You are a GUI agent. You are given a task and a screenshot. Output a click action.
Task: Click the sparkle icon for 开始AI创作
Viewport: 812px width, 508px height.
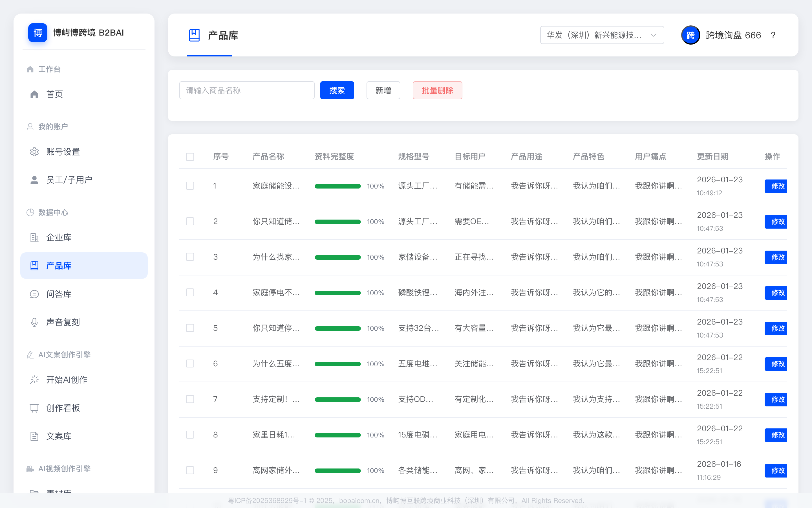coord(34,380)
